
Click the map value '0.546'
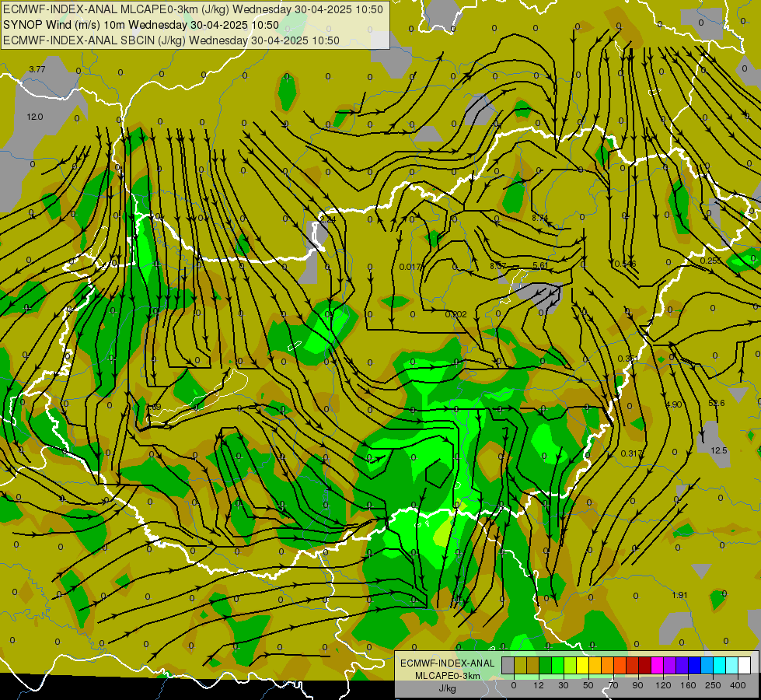pos(625,264)
